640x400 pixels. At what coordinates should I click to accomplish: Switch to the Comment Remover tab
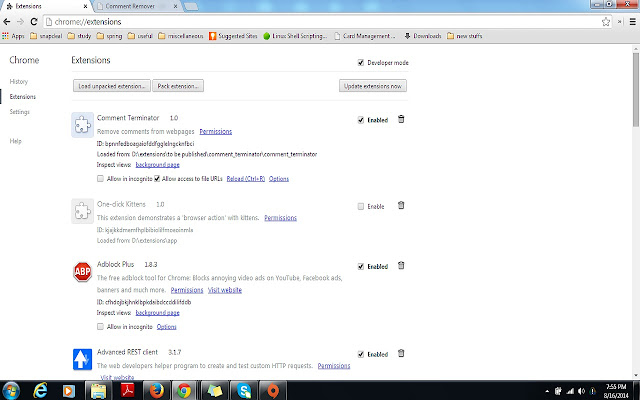(137, 6)
